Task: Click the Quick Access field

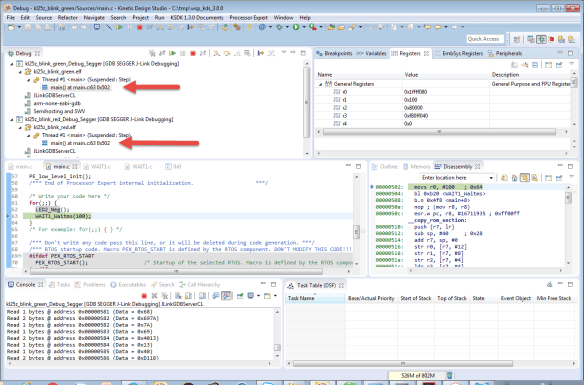Action: 485,39
